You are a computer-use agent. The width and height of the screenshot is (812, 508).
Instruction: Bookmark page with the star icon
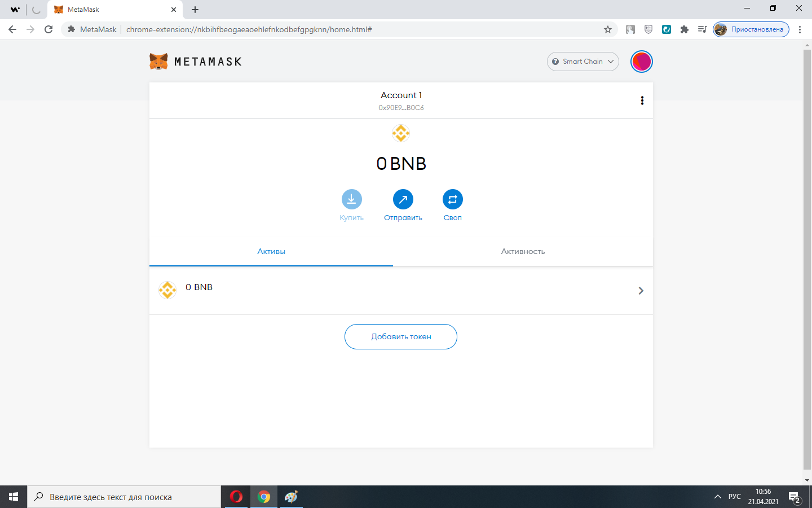click(608, 29)
